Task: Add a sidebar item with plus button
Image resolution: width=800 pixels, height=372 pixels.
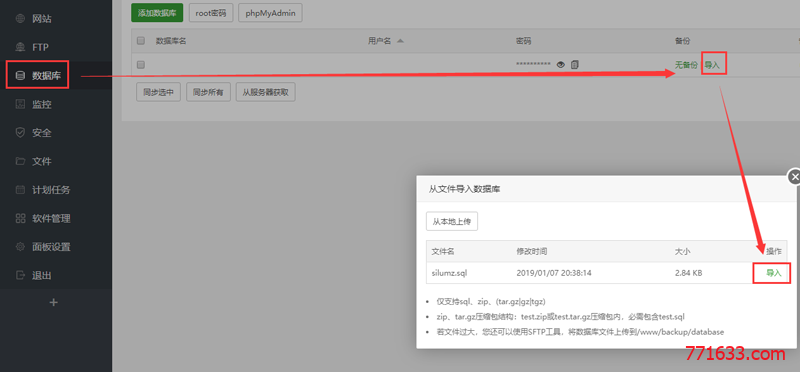Action: point(54,303)
